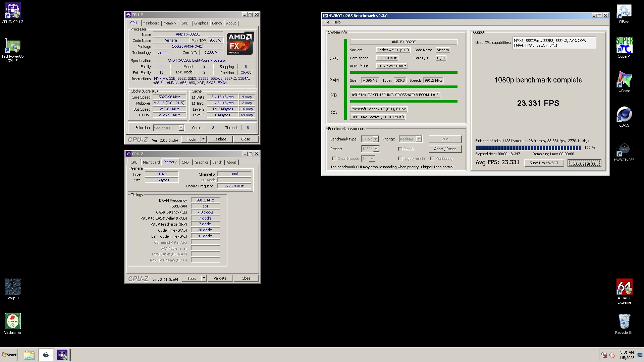Open the Socket #1 selection dropdown
Viewport: 644px width, 362px height.
[x=168, y=128]
